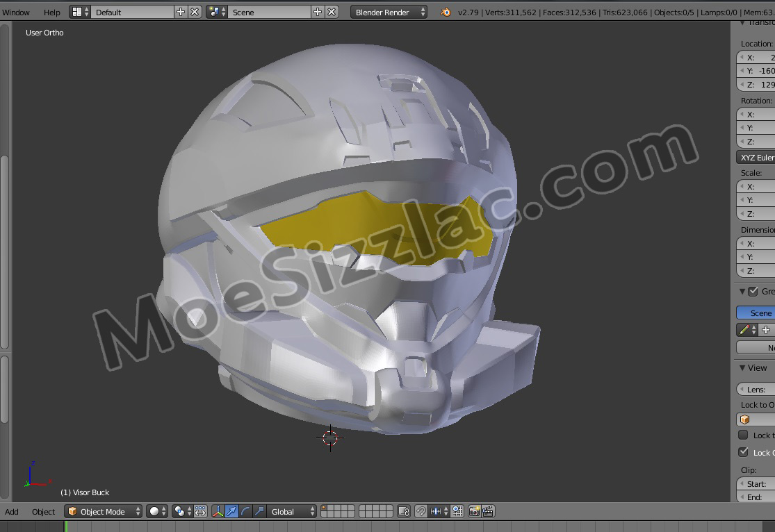Open the Global transform orientation dropdown
This screenshot has height=532, width=775.
[x=292, y=512]
